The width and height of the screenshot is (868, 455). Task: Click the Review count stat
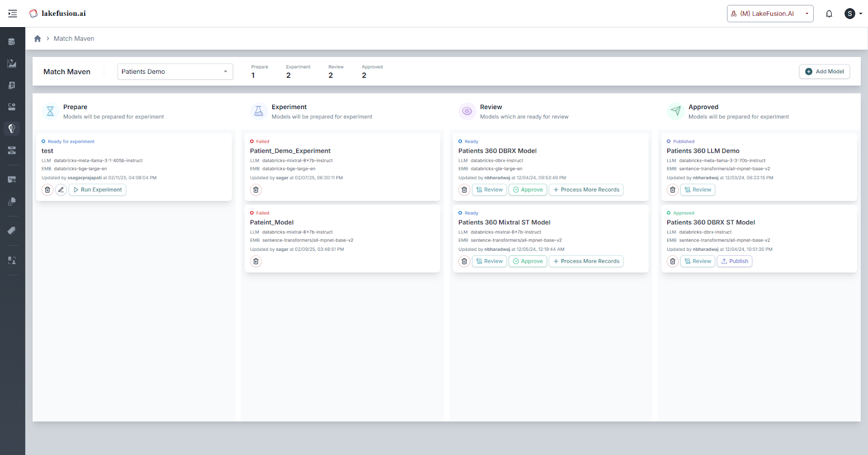tap(336, 71)
